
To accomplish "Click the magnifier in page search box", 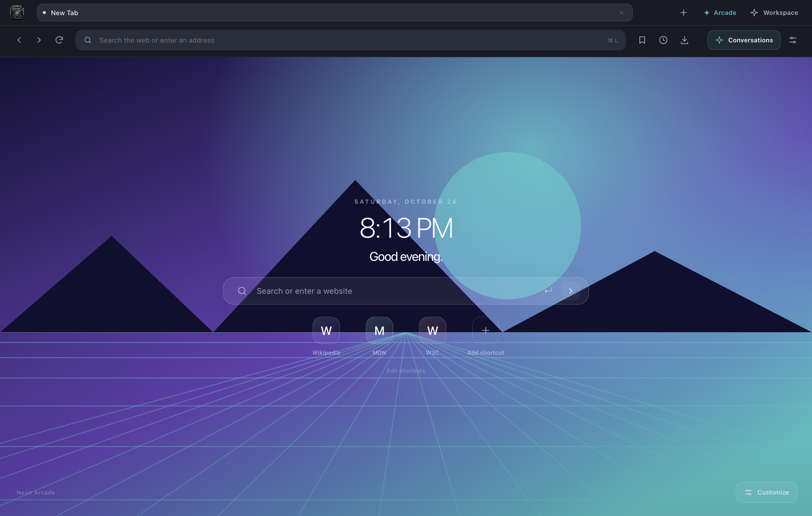I will pos(242,291).
